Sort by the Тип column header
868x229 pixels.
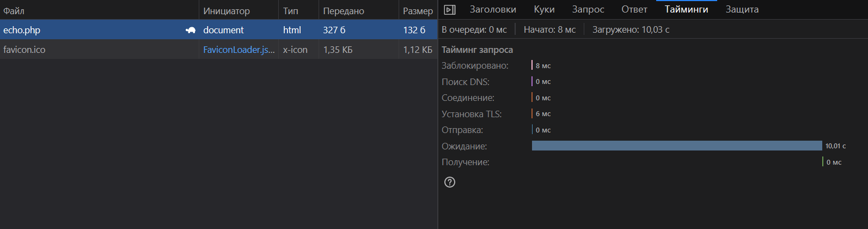tap(298, 10)
